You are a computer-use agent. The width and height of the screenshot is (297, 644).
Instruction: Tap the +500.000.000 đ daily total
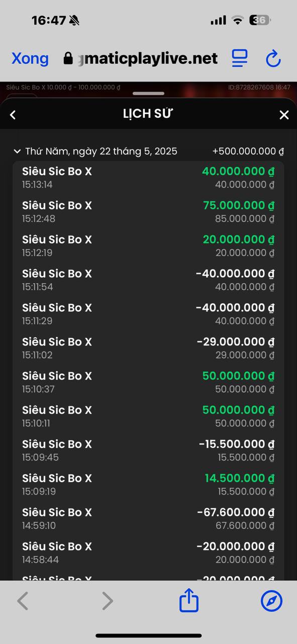pyautogui.click(x=248, y=151)
